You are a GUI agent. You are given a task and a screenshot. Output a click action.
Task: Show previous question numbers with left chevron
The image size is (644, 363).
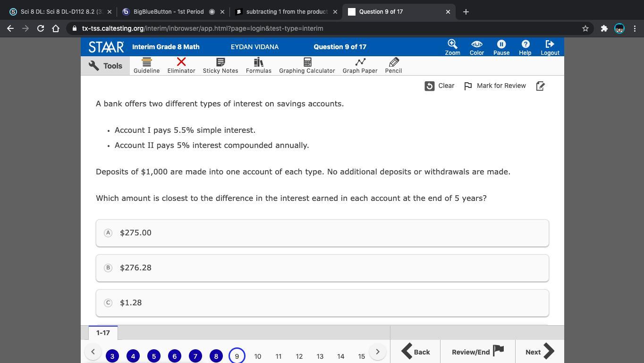(x=93, y=352)
